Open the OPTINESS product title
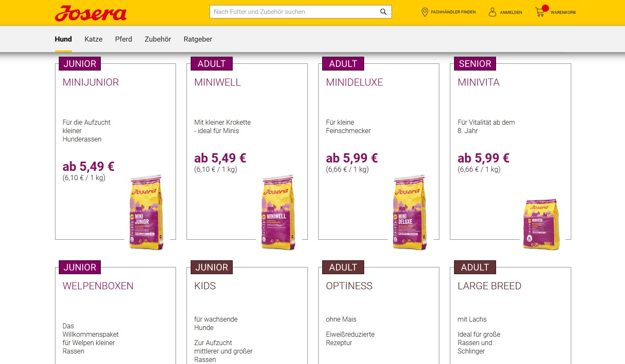Image resolution: width=625 pixels, height=364 pixels. pos(349,286)
